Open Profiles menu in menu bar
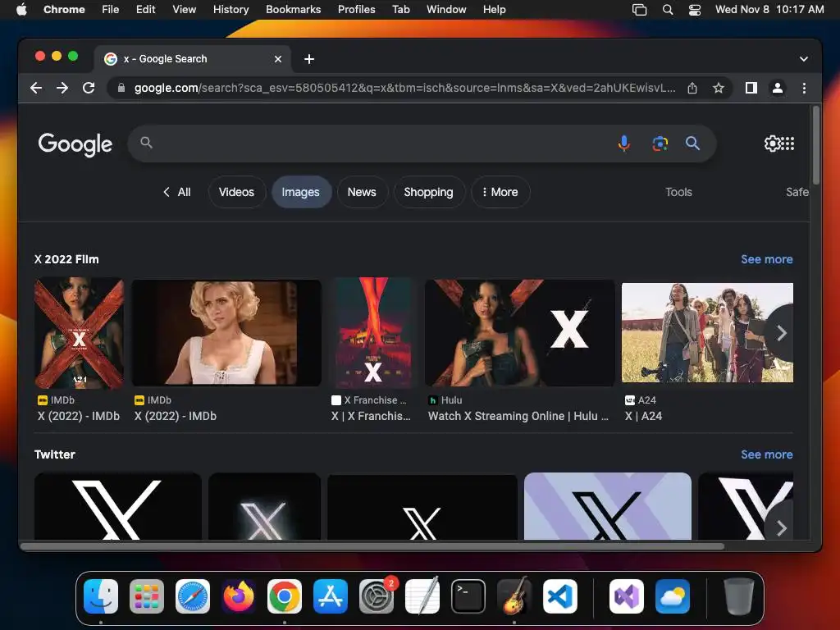This screenshot has width=840, height=630. tap(356, 9)
